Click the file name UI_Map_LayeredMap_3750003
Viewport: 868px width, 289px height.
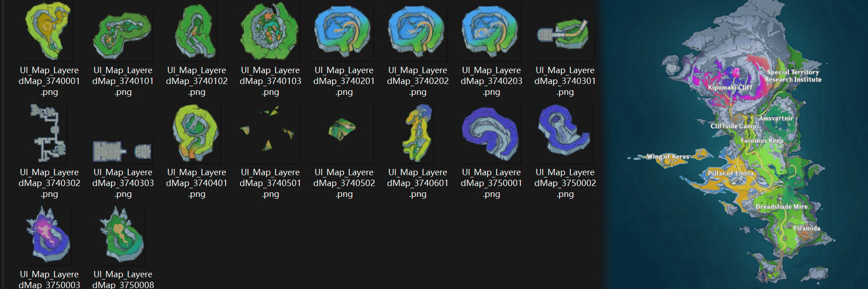click(x=49, y=280)
